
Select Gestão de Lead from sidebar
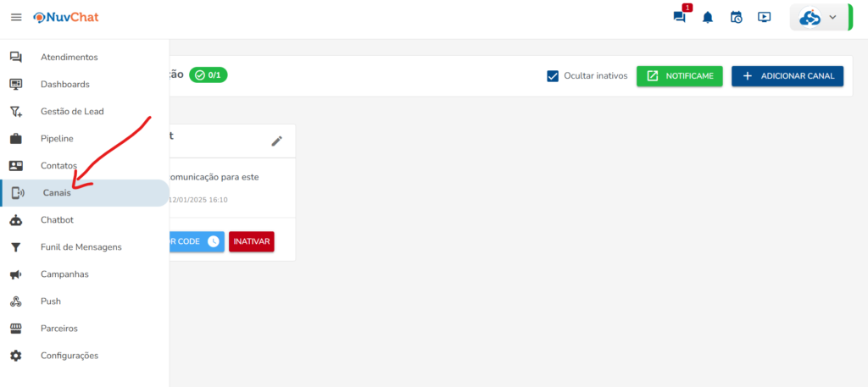(72, 112)
